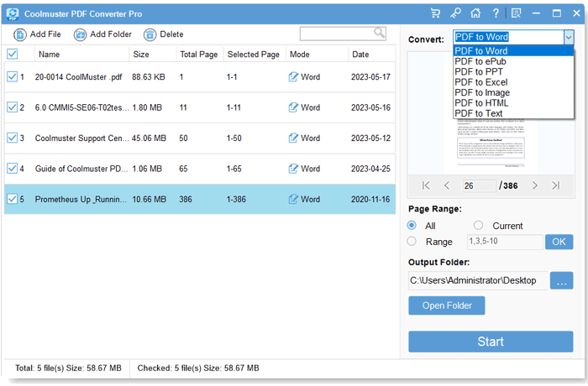Choose PDF to Word option
This screenshot has height=386, width=588.
[x=513, y=51]
